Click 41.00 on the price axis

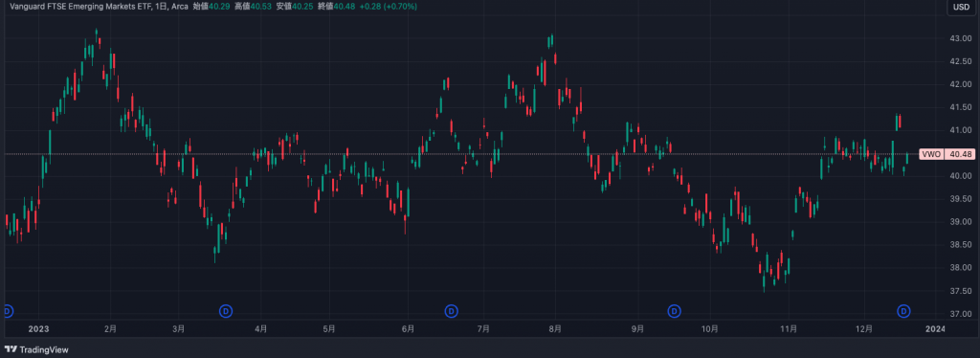(x=960, y=130)
